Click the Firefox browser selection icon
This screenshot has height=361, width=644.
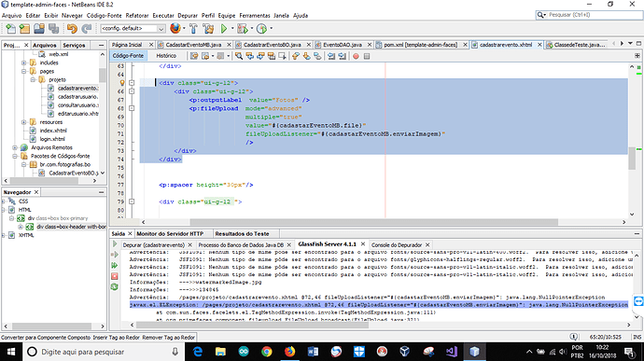pos(175,28)
